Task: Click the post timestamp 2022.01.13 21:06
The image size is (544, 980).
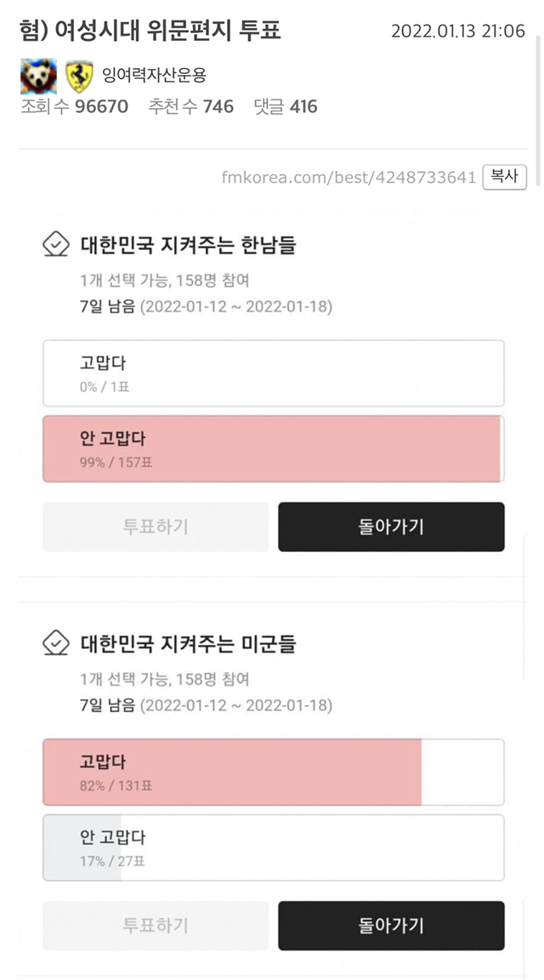Action: click(x=457, y=31)
